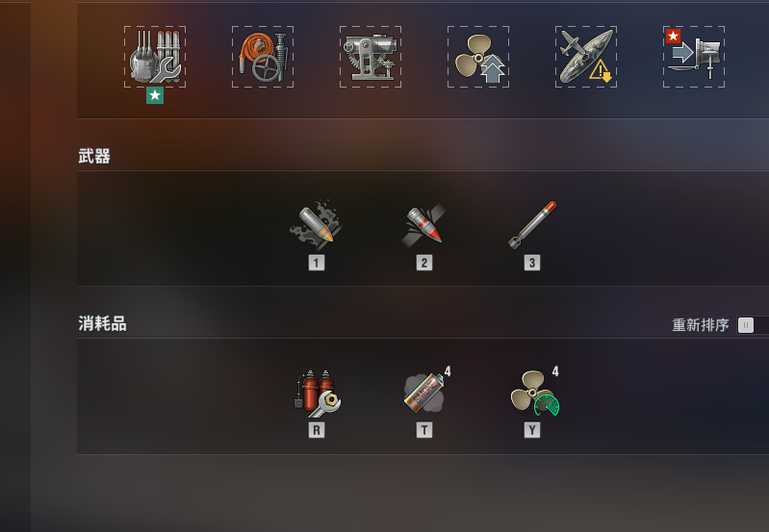Select the smoke generator consumable

tap(424, 393)
